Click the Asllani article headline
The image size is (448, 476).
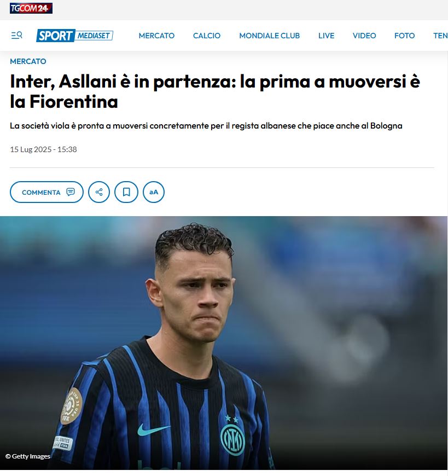[x=215, y=91]
